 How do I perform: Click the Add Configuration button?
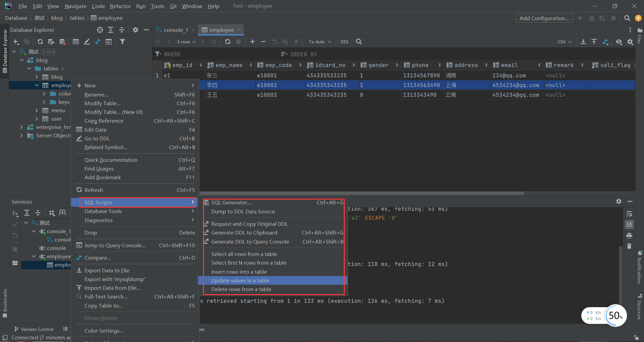click(544, 18)
